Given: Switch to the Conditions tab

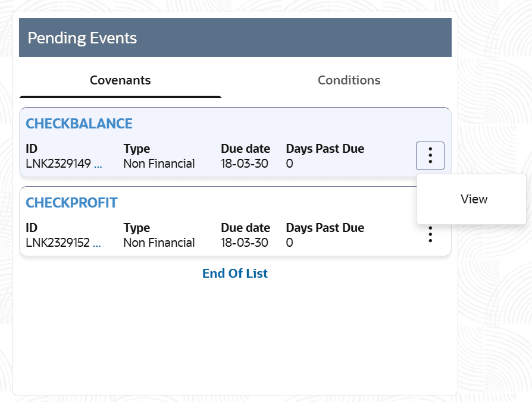Looking at the screenshot, I should 349,80.
